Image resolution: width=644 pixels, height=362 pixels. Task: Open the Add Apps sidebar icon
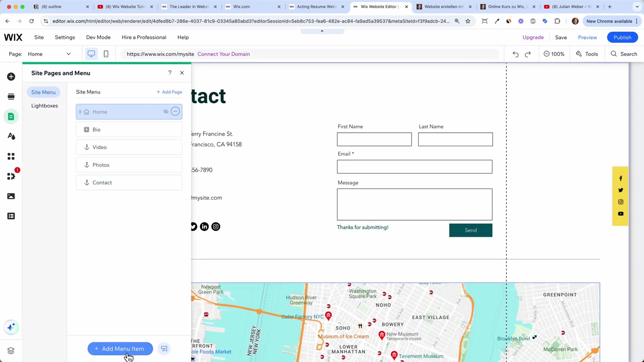(x=11, y=156)
